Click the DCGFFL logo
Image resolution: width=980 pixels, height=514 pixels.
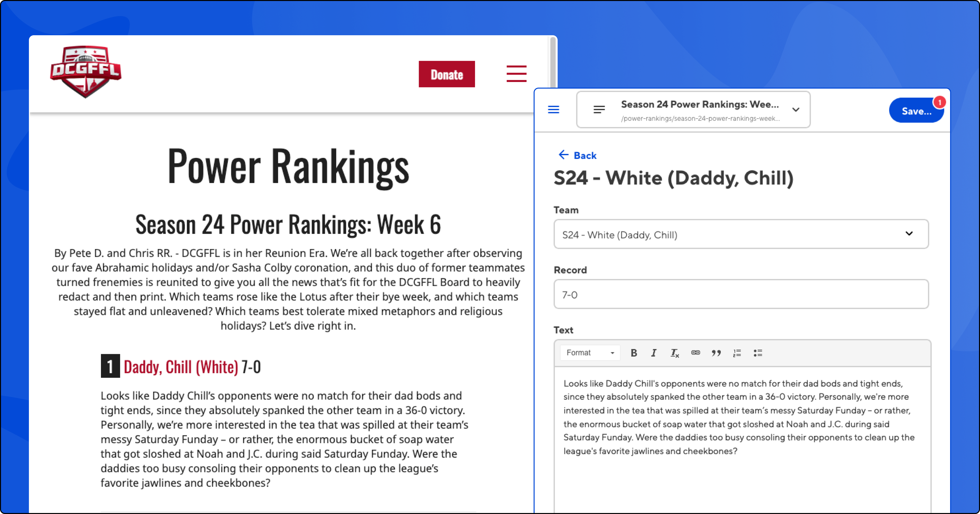(x=86, y=71)
